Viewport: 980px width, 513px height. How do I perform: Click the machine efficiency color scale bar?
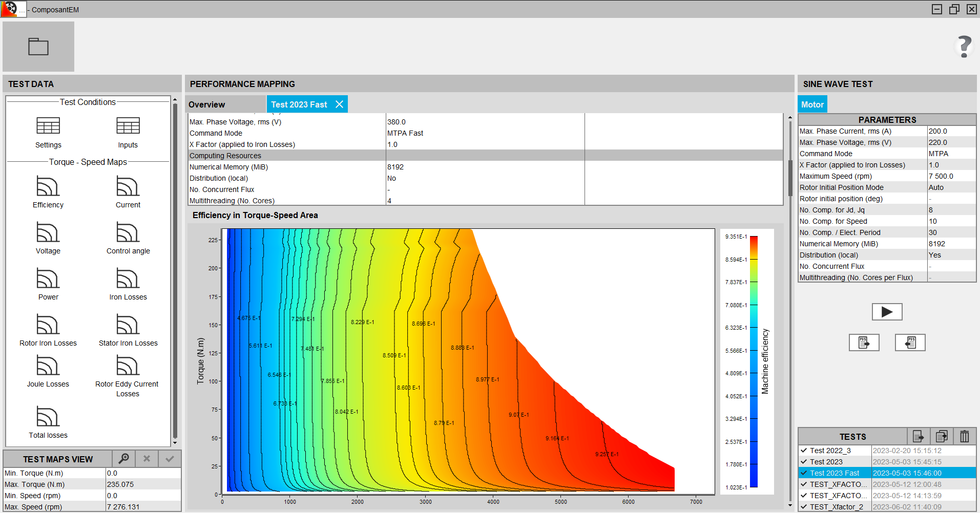point(754,361)
